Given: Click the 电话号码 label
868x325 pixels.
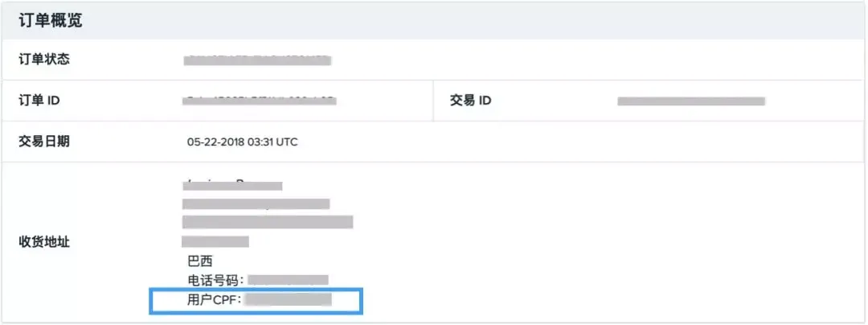Looking at the screenshot, I should (x=215, y=280).
